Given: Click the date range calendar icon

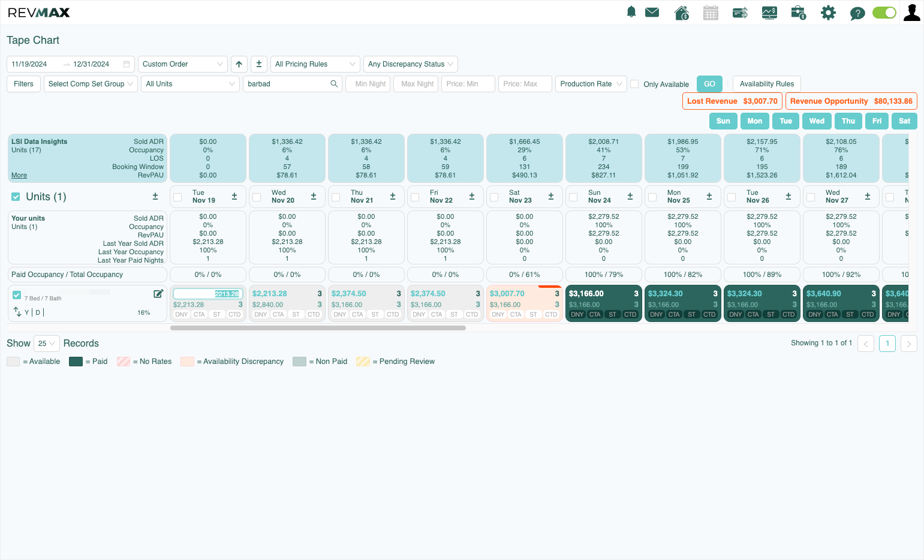Looking at the screenshot, I should click(x=127, y=64).
